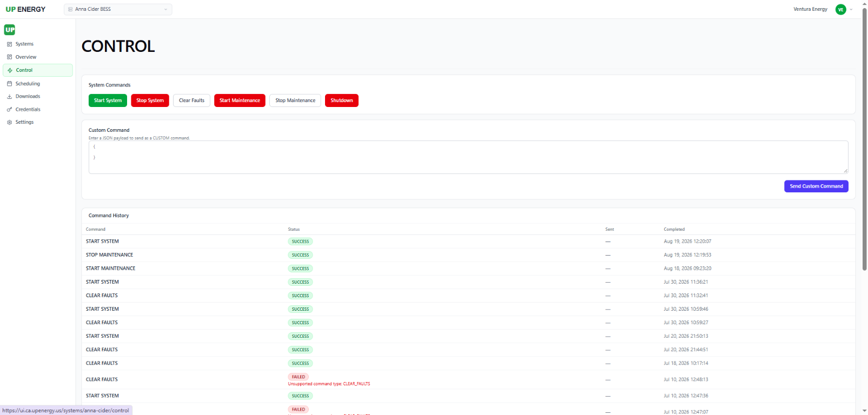Screen dimensions: 868x415
Task: Click the Systems grid icon in sidebar
Action: (9, 44)
